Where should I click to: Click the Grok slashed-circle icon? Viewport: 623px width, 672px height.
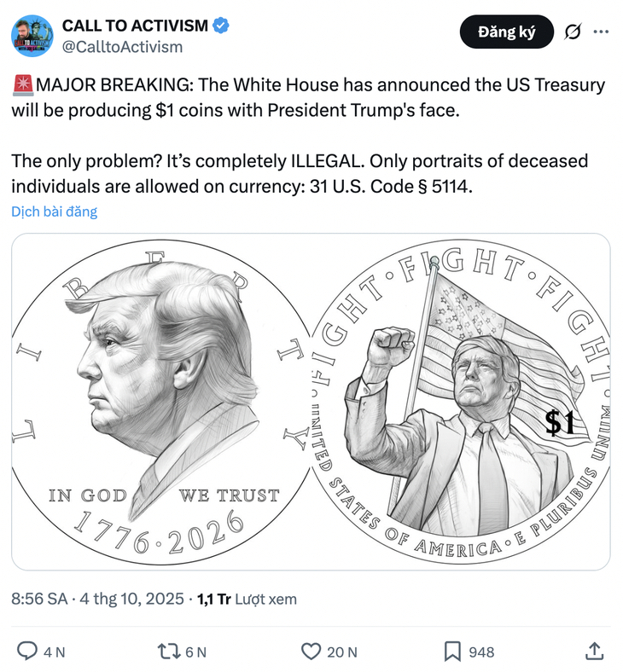click(573, 32)
